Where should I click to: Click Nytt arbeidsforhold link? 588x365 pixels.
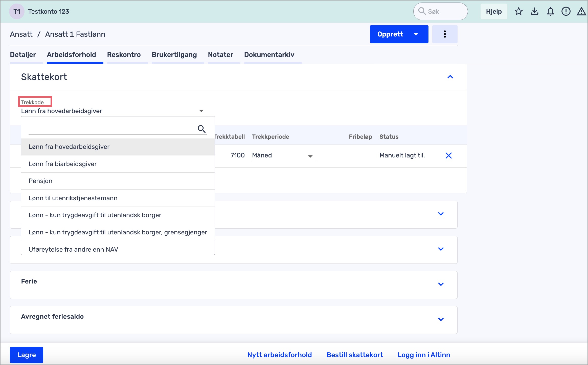point(280,355)
